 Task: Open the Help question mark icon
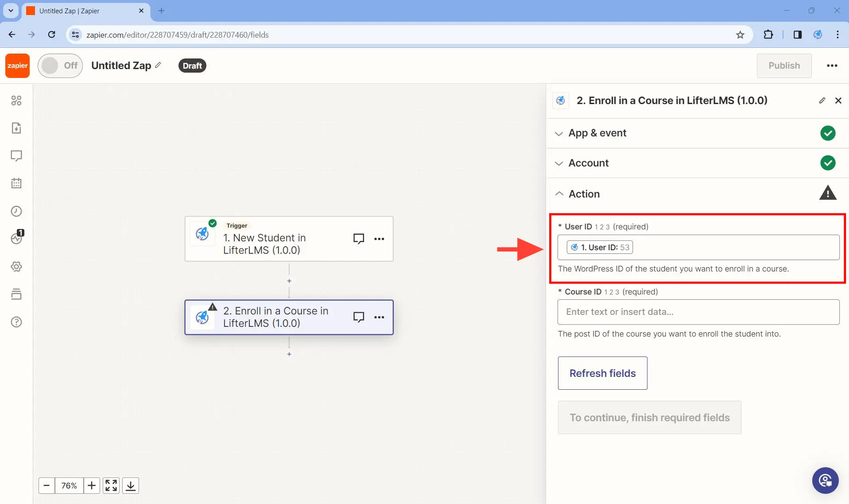(x=17, y=322)
